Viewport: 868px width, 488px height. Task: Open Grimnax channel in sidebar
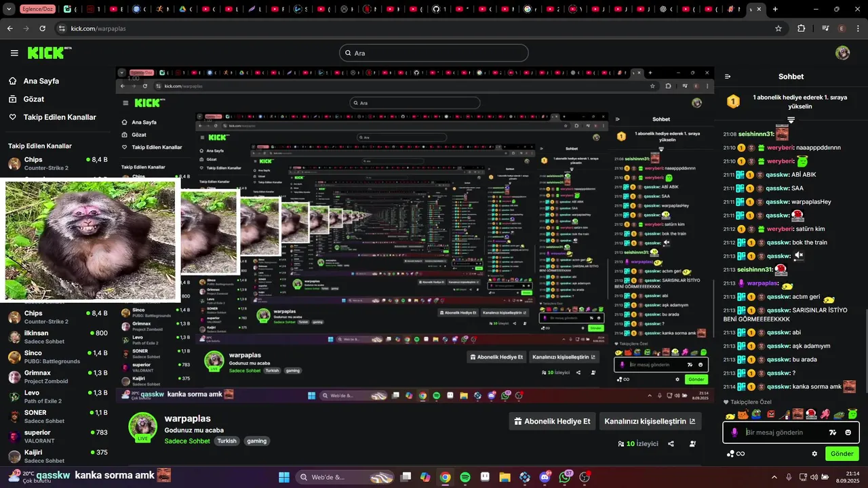[58, 377]
